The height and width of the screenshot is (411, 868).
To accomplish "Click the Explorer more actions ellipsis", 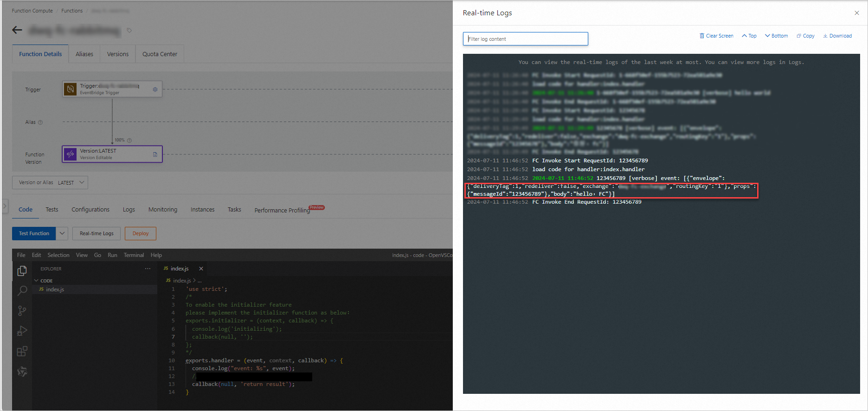I will 148,269.
